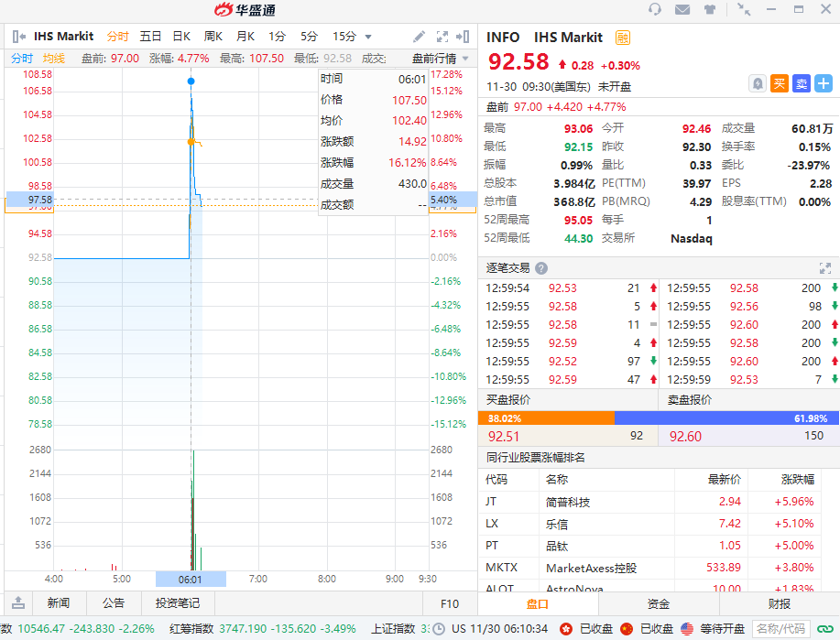Click ask price 92.60 in quote row
Image resolution: width=840 pixels, height=640 pixels.
click(685, 437)
